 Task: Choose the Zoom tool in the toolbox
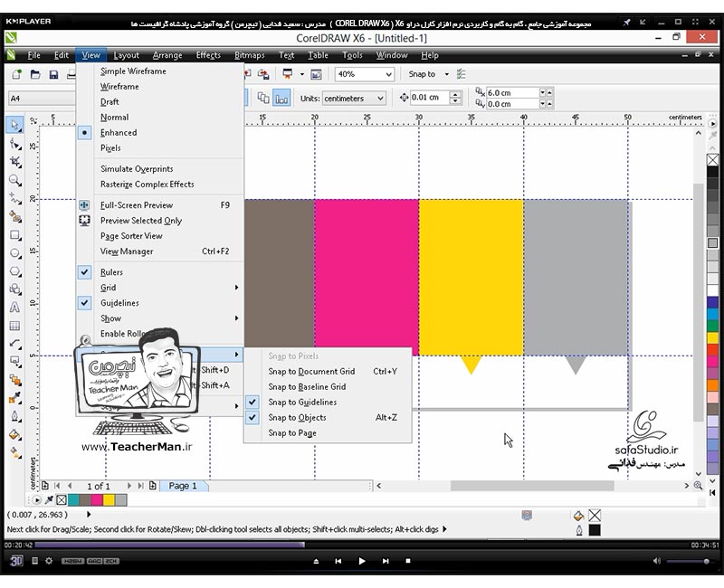click(14, 180)
